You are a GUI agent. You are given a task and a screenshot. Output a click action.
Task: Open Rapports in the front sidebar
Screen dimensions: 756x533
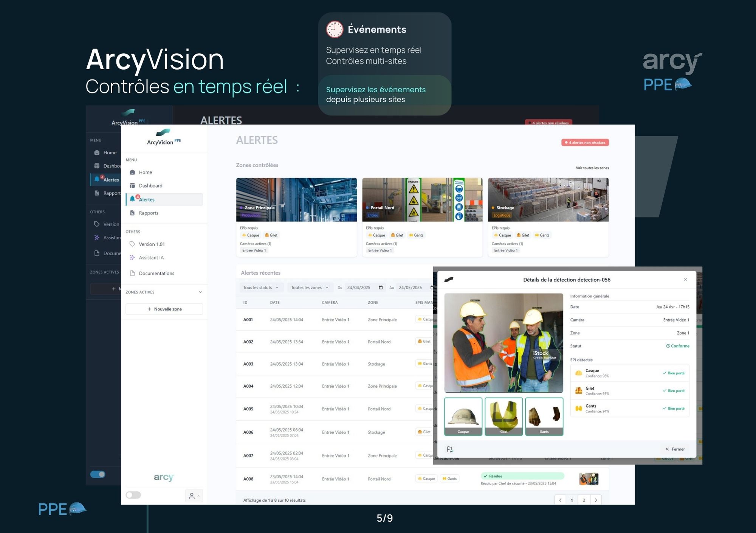coord(164,213)
